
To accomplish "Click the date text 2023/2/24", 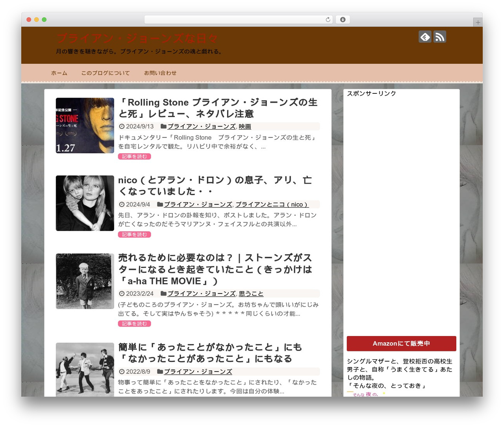I will click(x=140, y=293).
